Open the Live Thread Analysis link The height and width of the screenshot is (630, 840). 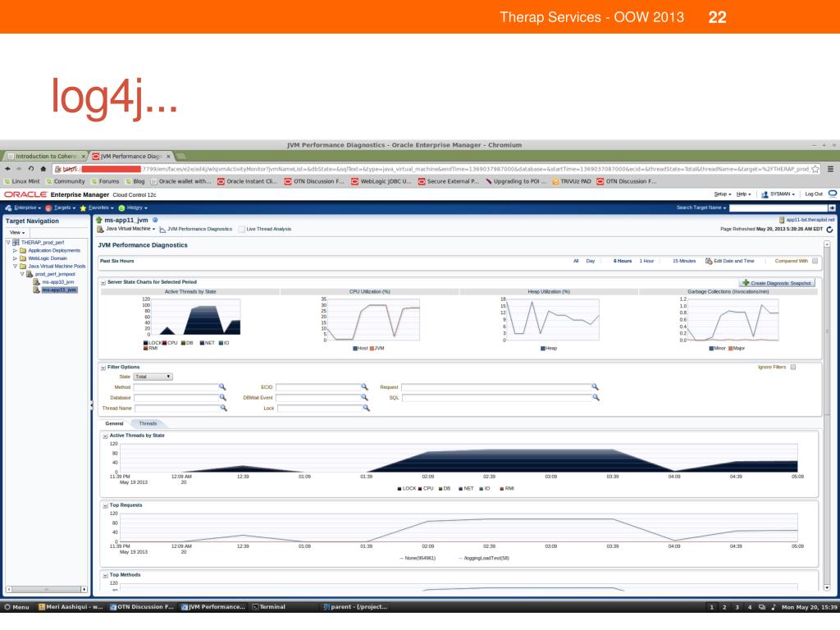click(268, 230)
